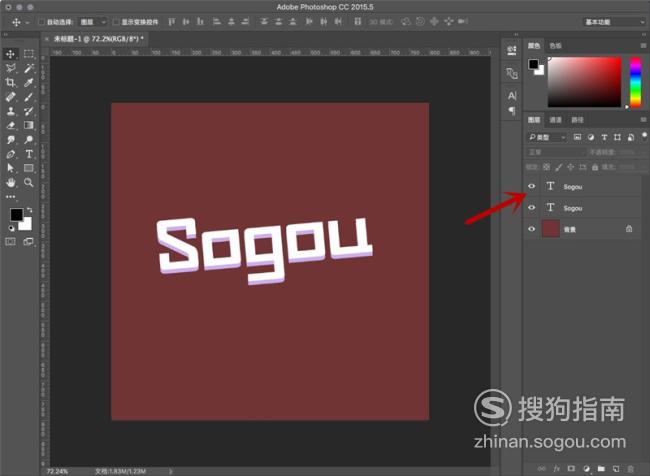Select the Eraser tool

[x=10, y=125]
